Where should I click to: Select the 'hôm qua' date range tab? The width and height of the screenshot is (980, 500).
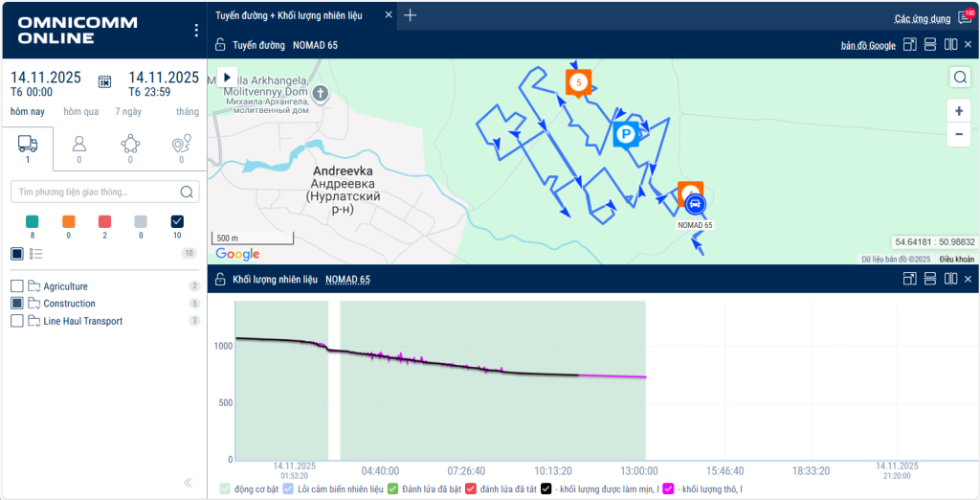coord(81,112)
